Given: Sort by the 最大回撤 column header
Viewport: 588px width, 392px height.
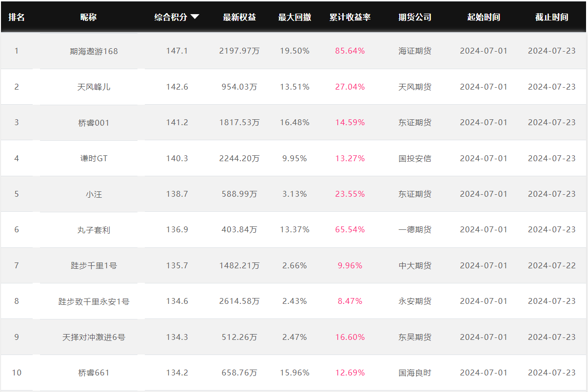Looking at the screenshot, I should [294, 17].
